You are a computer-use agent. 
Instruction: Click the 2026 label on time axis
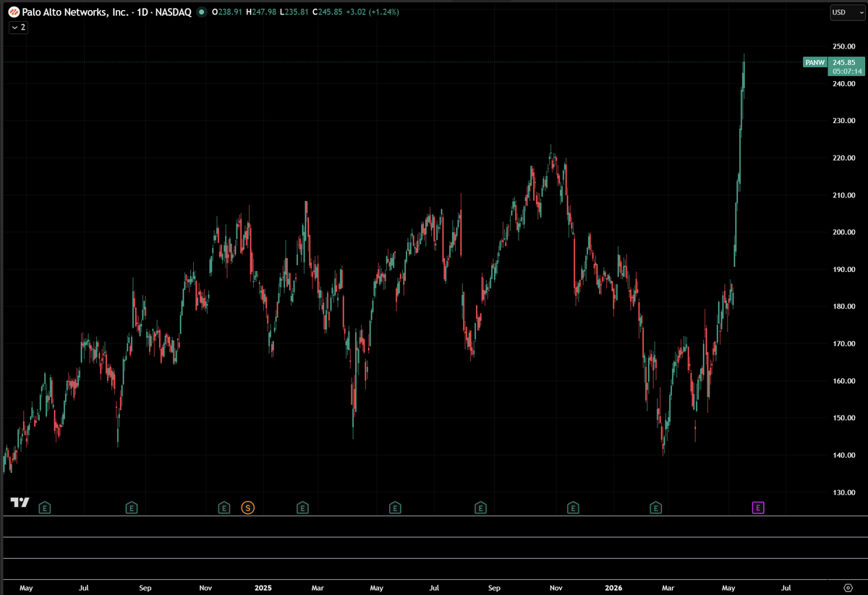[x=615, y=588]
